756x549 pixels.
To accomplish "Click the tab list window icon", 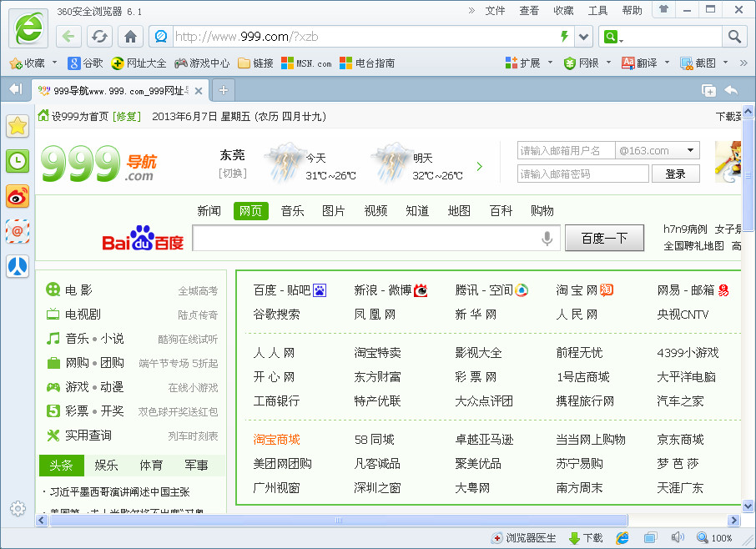I will 708,90.
